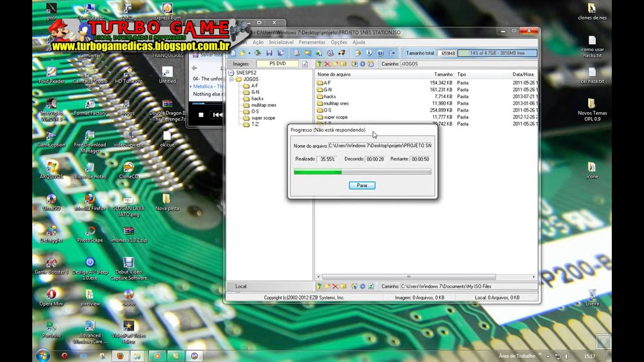Screen dimensions: 644x362
Task: Click the Save As icon
Action: 281,53
